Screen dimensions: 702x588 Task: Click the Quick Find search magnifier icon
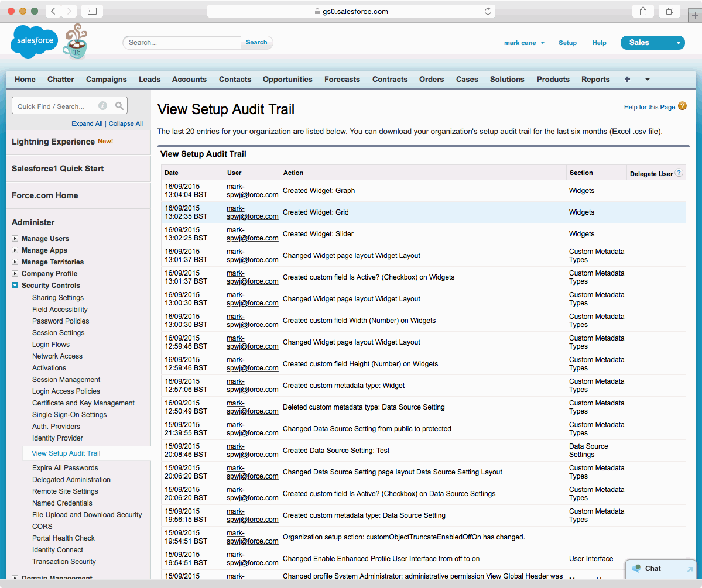[x=119, y=105]
